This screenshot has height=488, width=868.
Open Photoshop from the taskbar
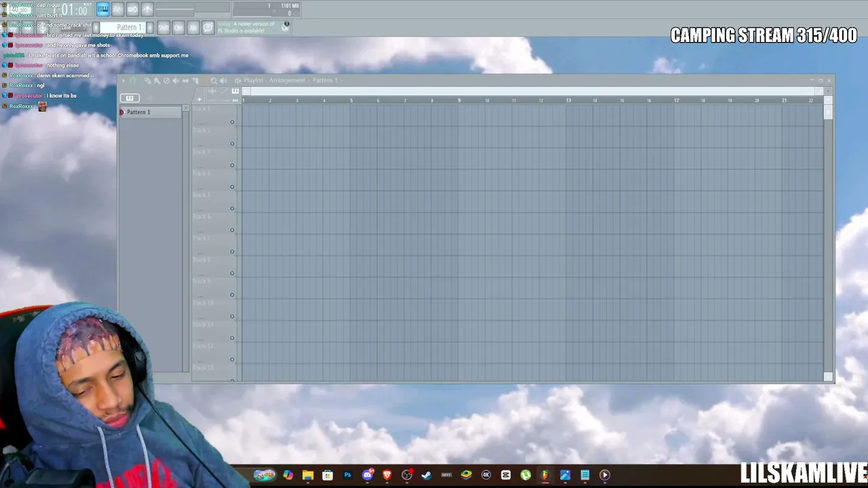348,475
